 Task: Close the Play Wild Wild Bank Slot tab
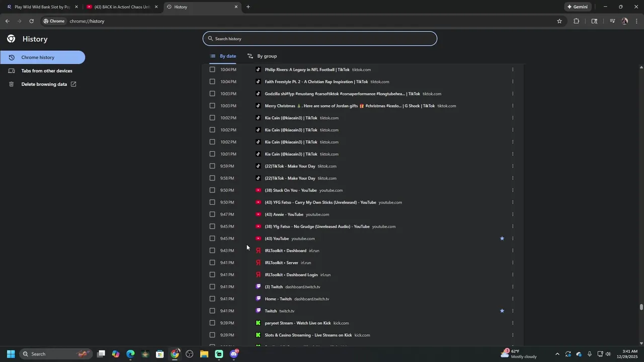pyautogui.click(x=76, y=7)
